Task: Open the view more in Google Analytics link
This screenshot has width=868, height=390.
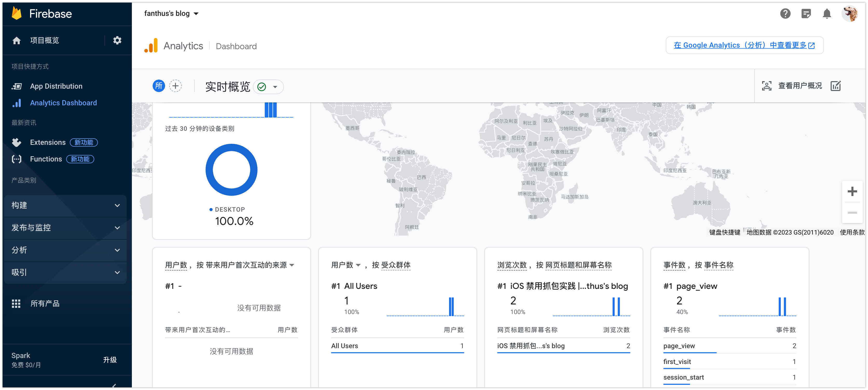Action: tap(744, 45)
